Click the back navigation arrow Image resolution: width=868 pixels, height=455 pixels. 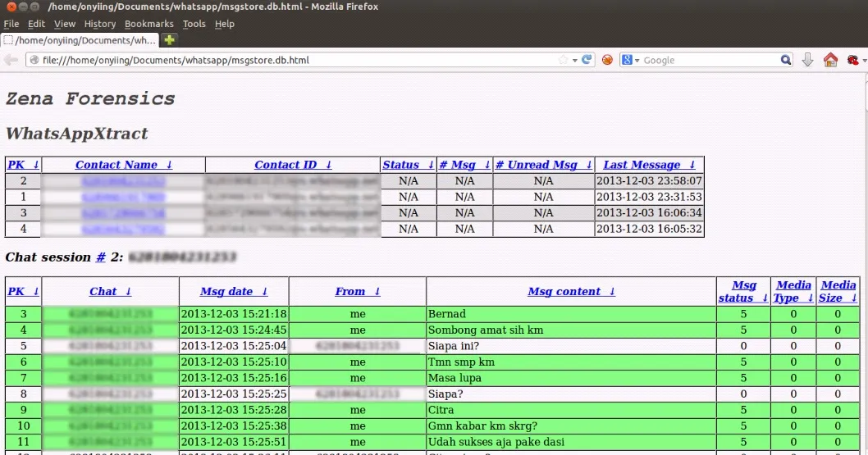11,60
